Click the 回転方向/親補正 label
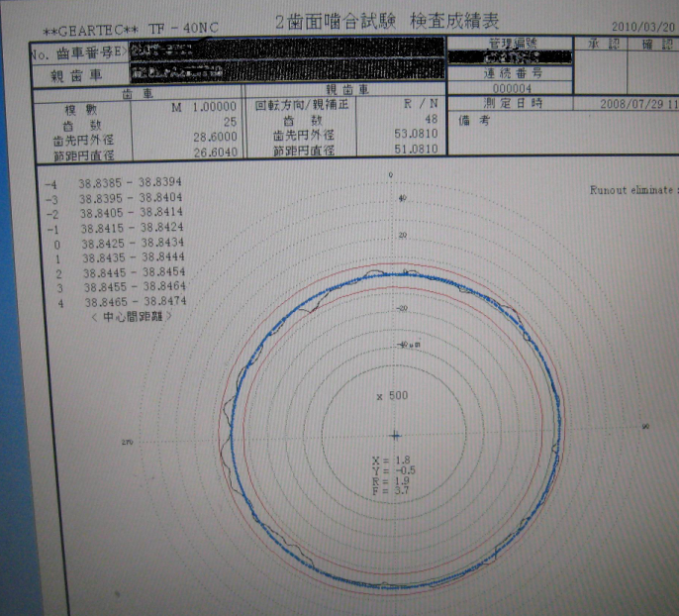 coord(301,105)
